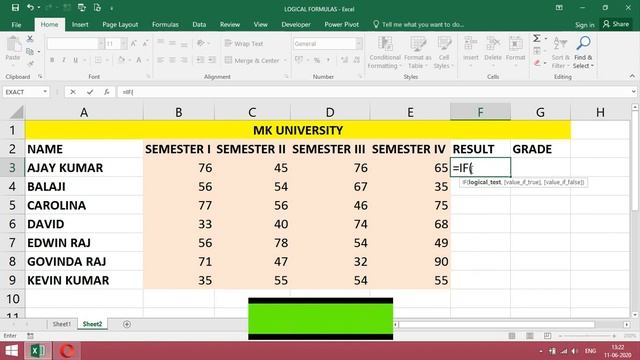The width and height of the screenshot is (640, 360).
Task: Click the Select All corner triangle
Action: pos(16,112)
